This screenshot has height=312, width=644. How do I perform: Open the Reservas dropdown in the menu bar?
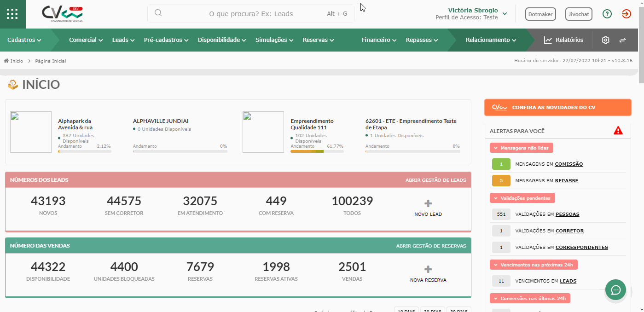click(318, 40)
